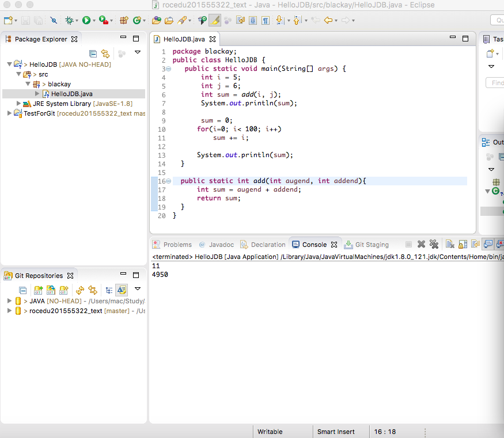Go to Previous Annotation arrow
Screen dimensions: 504x438
click(x=297, y=20)
